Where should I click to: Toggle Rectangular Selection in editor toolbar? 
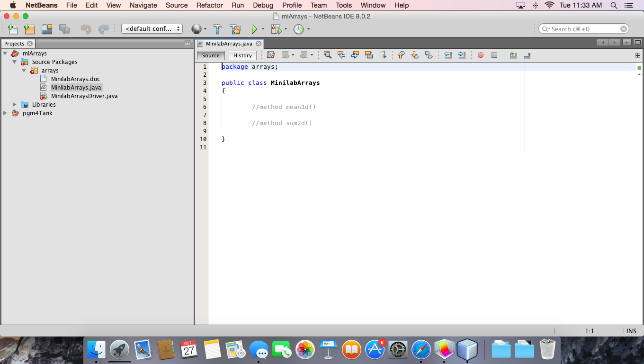[383, 55]
